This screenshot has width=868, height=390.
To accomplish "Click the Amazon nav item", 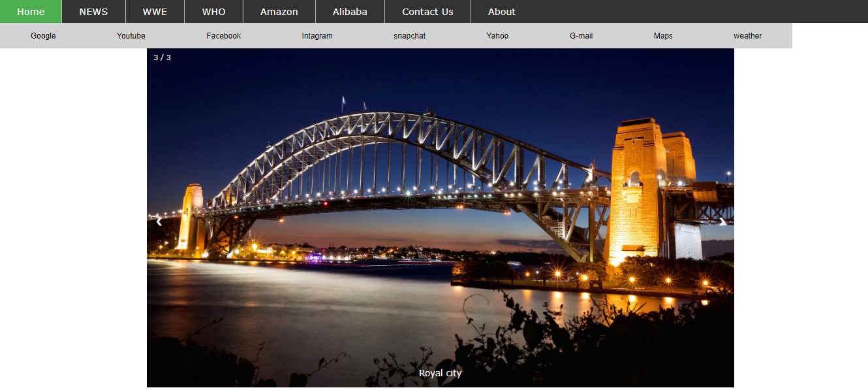I will pos(279,12).
